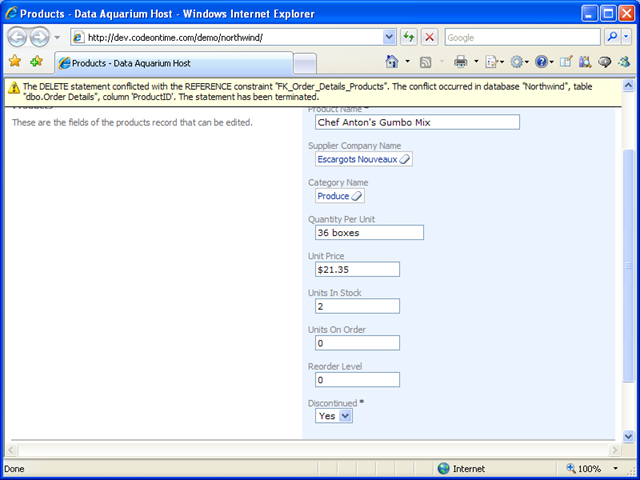The image size is (640, 480).
Task: Run search with the magnifier icon
Action: point(612,38)
